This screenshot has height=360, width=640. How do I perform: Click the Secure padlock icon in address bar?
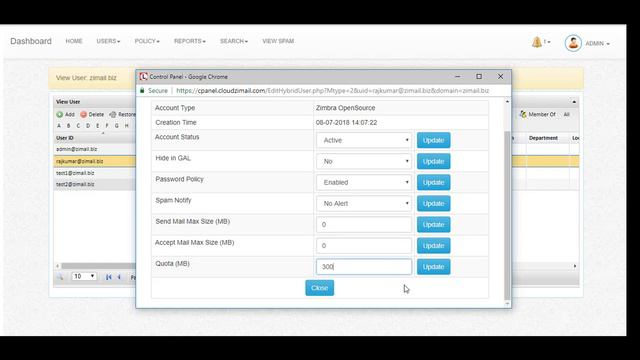click(142, 90)
